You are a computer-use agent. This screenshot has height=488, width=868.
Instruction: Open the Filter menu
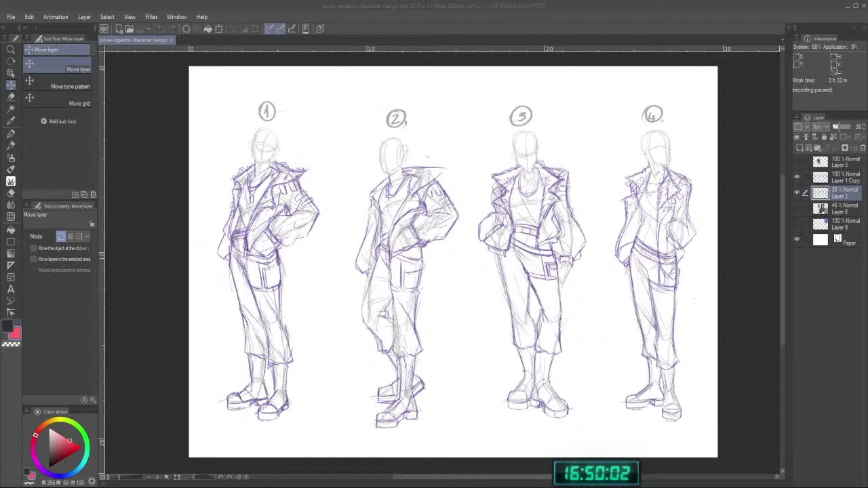[151, 17]
